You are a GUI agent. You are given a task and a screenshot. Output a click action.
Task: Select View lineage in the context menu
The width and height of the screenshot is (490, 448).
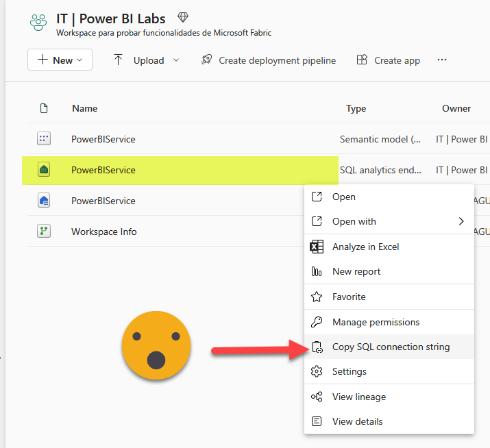358,397
